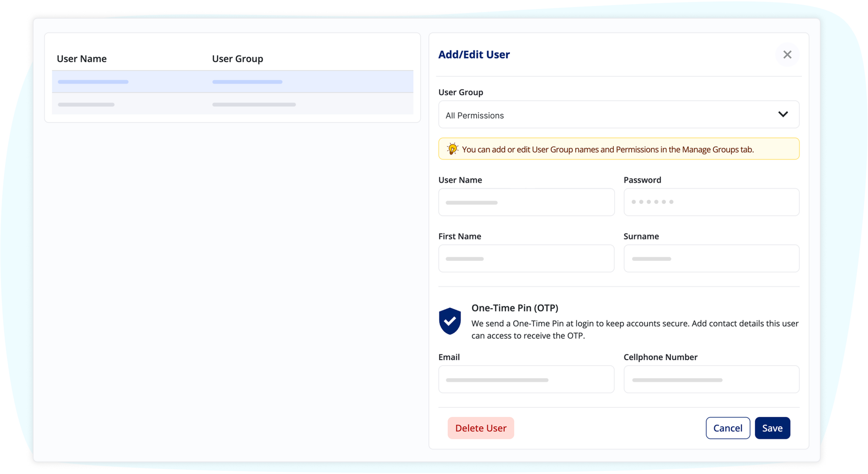Click the Surname input field
The height and width of the screenshot is (474, 868).
[711, 259]
